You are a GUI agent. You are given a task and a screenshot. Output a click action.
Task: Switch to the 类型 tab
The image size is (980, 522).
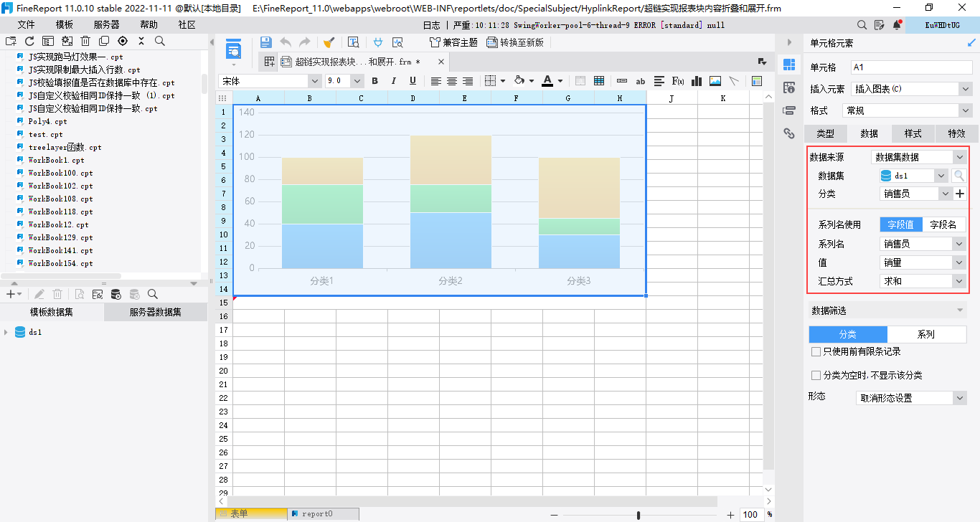click(x=826, y=133)
